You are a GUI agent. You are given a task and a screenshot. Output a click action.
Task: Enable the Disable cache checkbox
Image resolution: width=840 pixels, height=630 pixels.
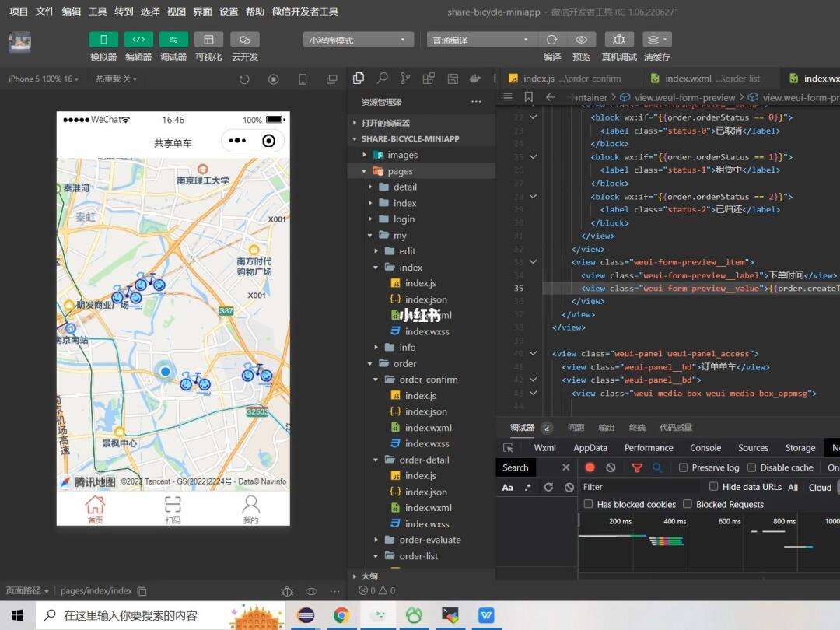[x=751, y=467]
